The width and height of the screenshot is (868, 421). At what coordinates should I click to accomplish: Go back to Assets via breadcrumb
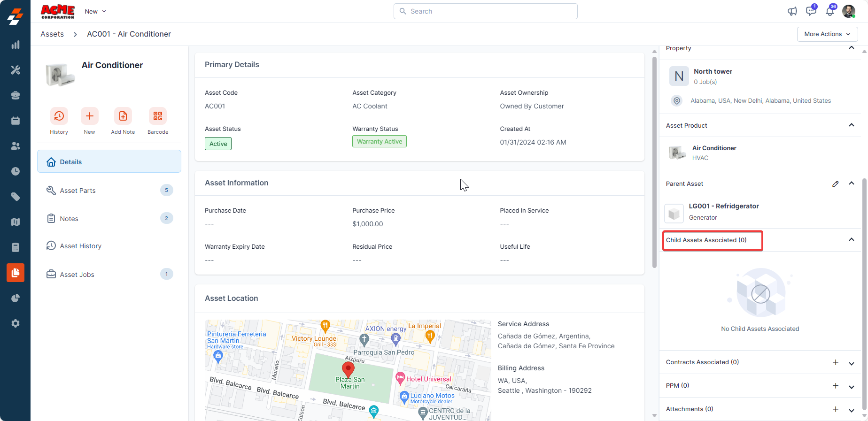click(52, 34)
